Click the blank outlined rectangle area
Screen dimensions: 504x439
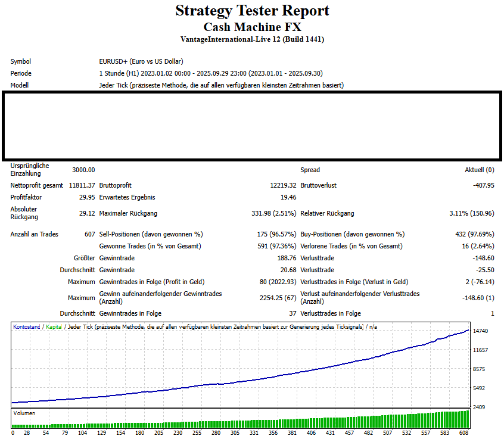point(252,126)
